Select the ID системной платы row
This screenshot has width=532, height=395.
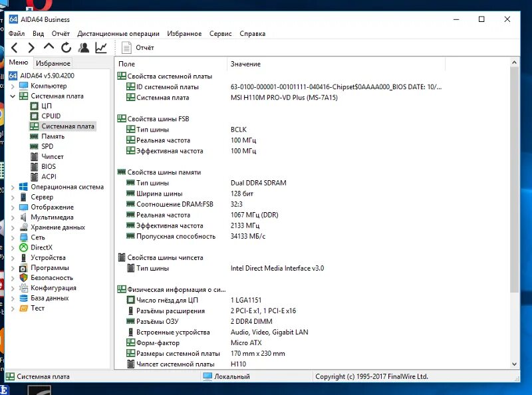(x=283, y=87)
